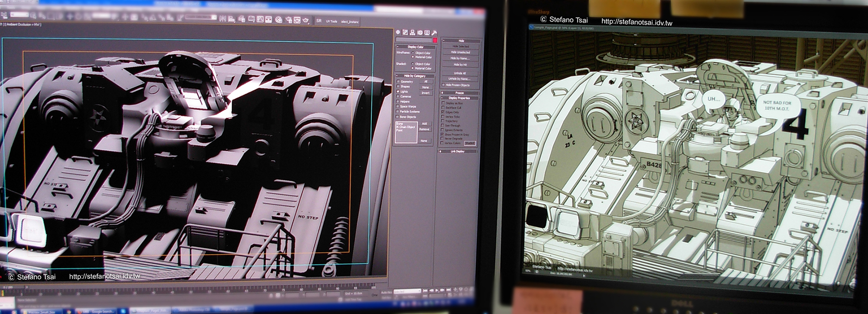Open the red object color swatch

pos(434,41)
